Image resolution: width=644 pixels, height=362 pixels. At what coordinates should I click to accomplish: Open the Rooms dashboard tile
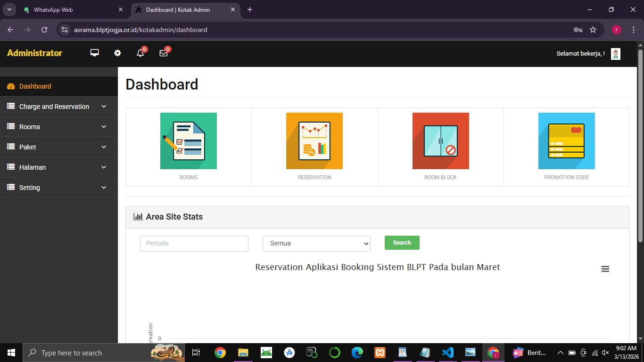tap(188, 141)
